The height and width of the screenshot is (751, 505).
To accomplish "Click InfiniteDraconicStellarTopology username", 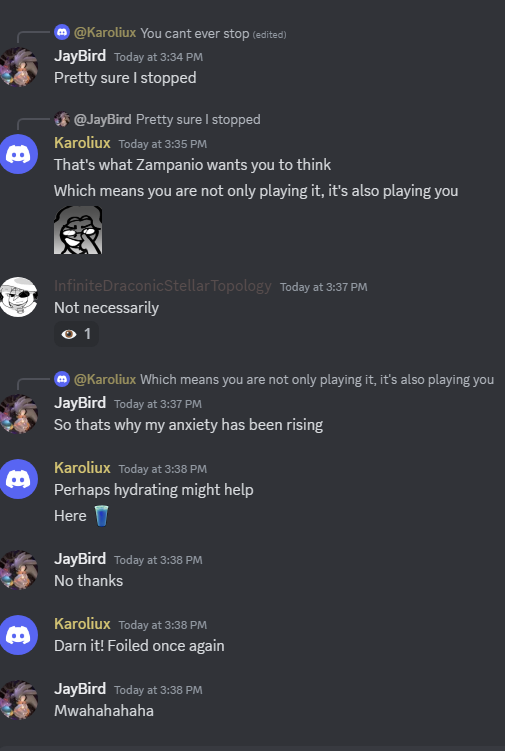I will (163, 286).
